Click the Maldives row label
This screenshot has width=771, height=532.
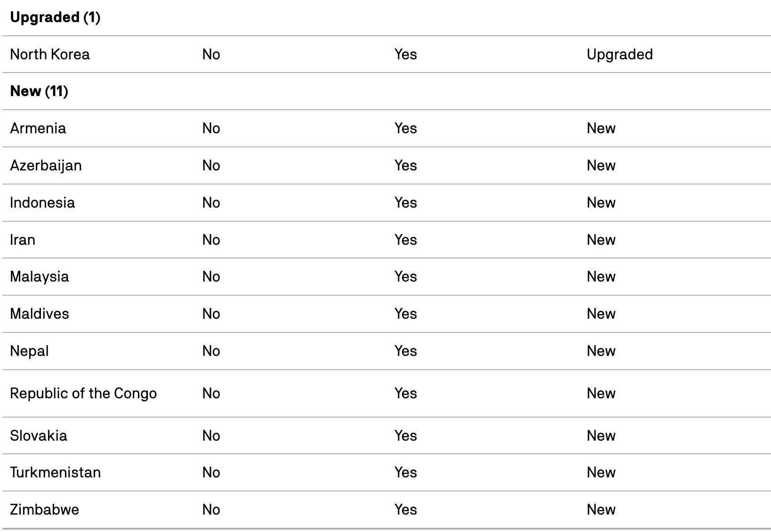click(39, 314)
